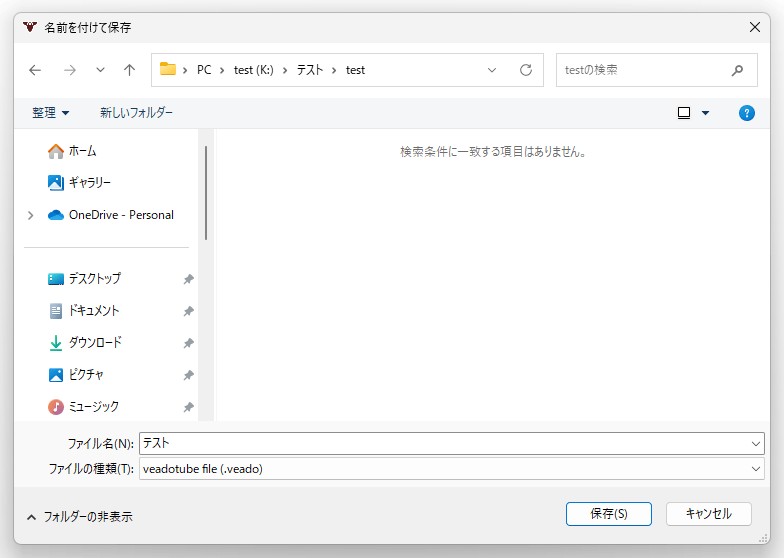Open the recent locations dropdown chevron
The image size is (784, 558).
pos(100,70)
